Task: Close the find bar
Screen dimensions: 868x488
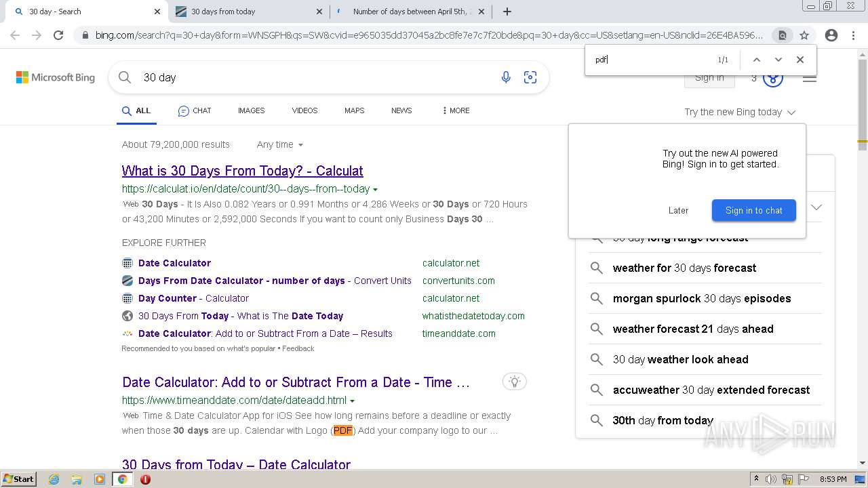Action: pos(800,60)
